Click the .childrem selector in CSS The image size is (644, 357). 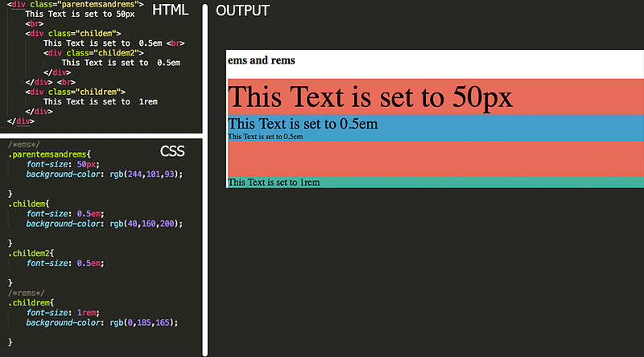point(31,303)
